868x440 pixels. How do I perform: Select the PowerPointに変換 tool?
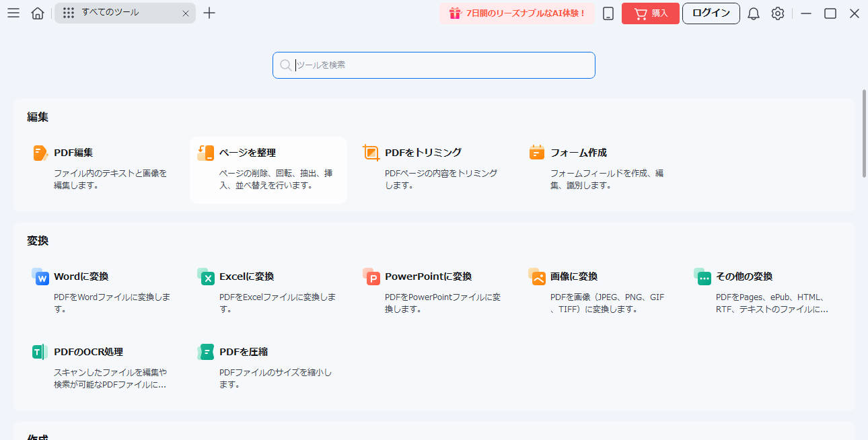pos(427,276)
